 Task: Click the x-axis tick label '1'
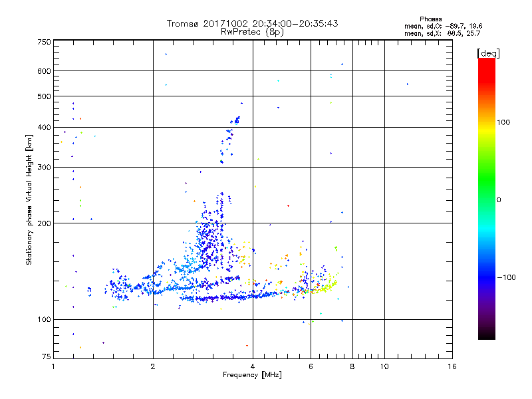pyautogui.click(x=53, y=366)
